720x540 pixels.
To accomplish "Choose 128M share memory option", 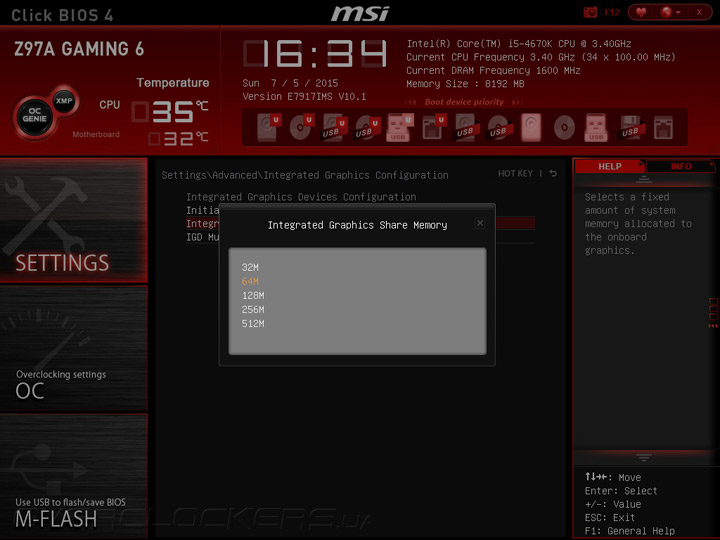I will (253, 296).
